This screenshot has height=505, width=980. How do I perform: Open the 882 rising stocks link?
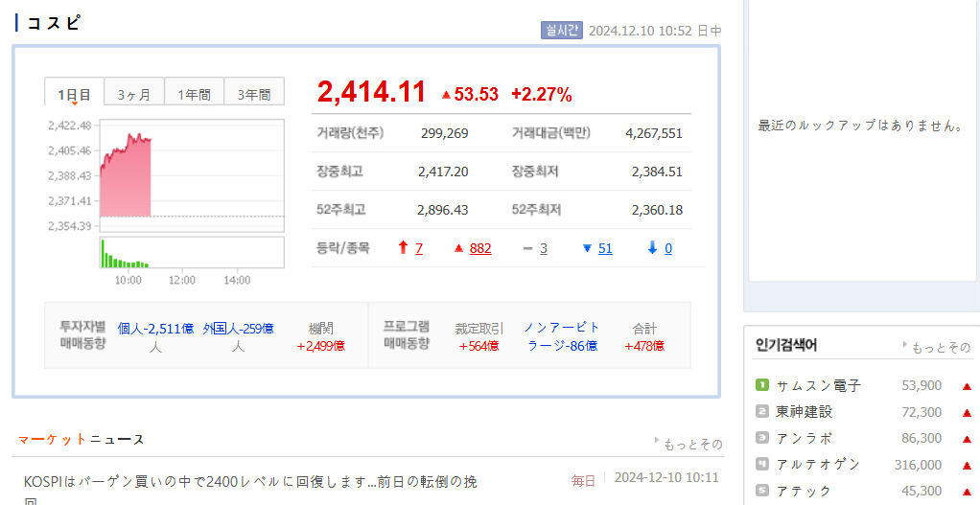(480, 248)
